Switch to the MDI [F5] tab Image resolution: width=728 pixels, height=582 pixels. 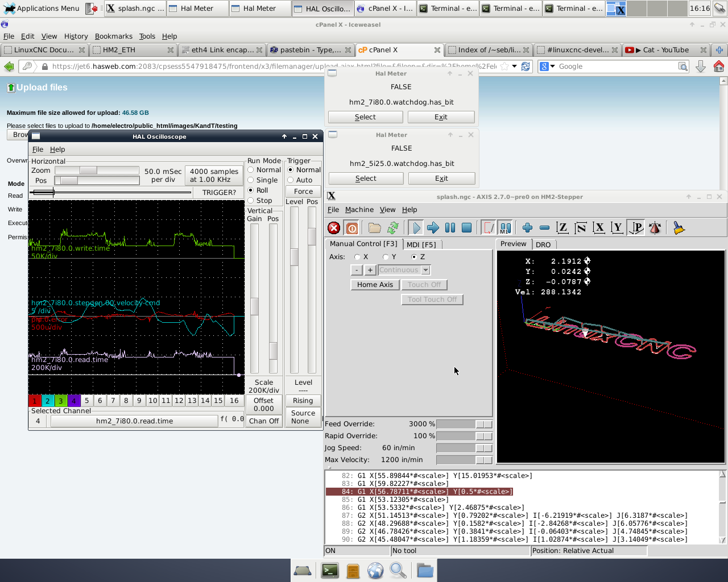tap(421, 244)
